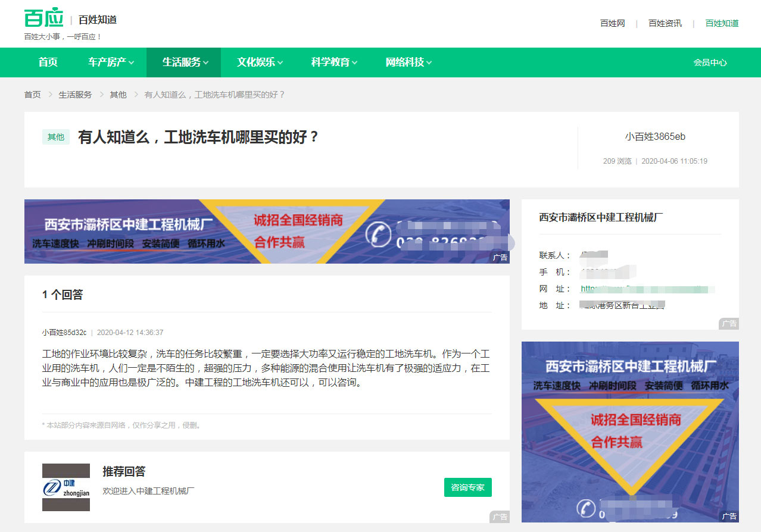Open 会员中心
Image resolution: width=761 pixels, height=532 pixels.
[x=710, y=62]
